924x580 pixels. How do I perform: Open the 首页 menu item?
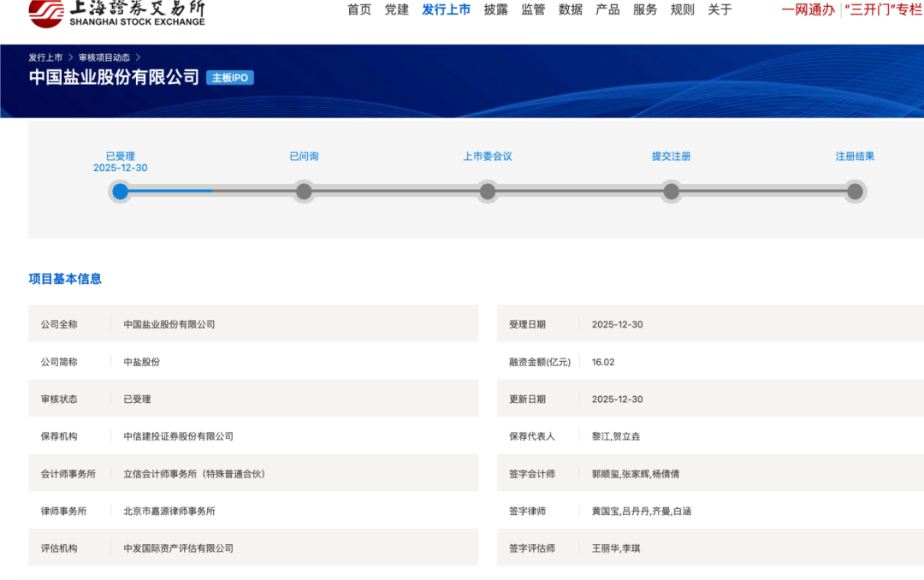point(358,9)
